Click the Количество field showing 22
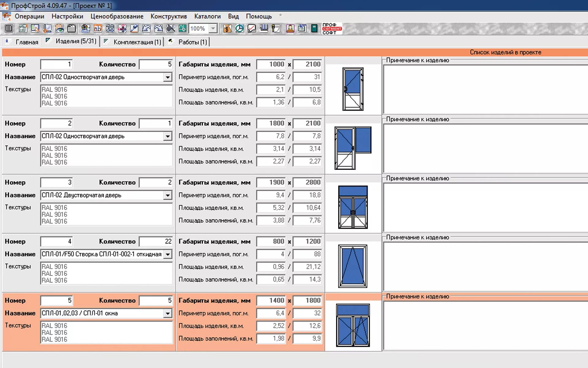 click(156, 242)
